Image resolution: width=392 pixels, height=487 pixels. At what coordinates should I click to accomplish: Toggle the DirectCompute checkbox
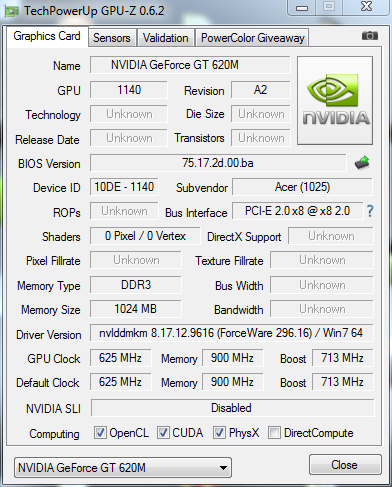(x=274, y=433)
